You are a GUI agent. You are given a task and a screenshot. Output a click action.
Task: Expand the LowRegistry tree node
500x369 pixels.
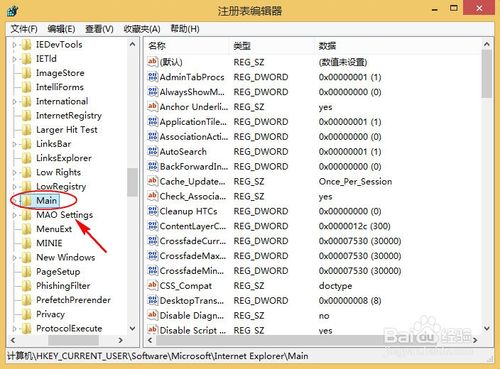[x=14, y=187]
